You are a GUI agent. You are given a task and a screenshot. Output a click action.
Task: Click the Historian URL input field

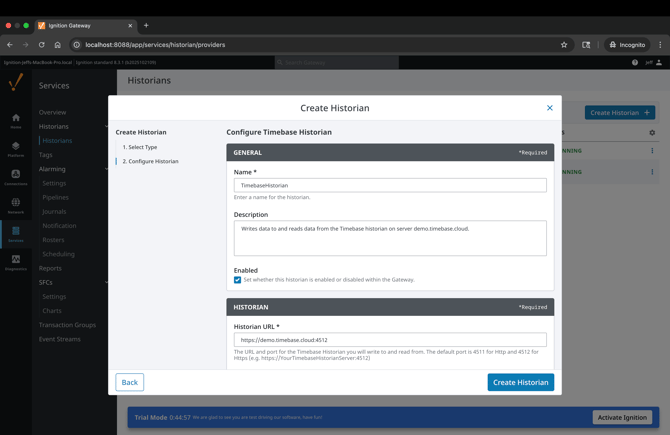tap(390, 340)
